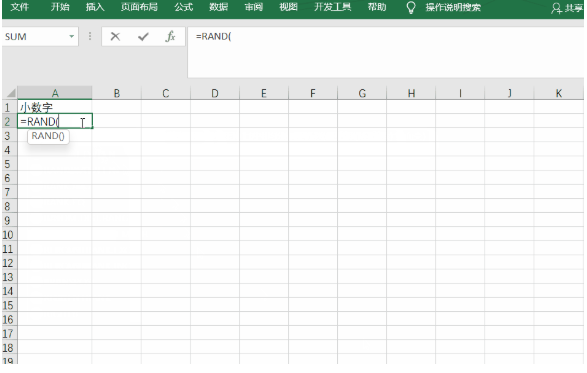Select column B header
This screenshot has width=587, height=373.
pyautogui.click(x=117, y=93)
